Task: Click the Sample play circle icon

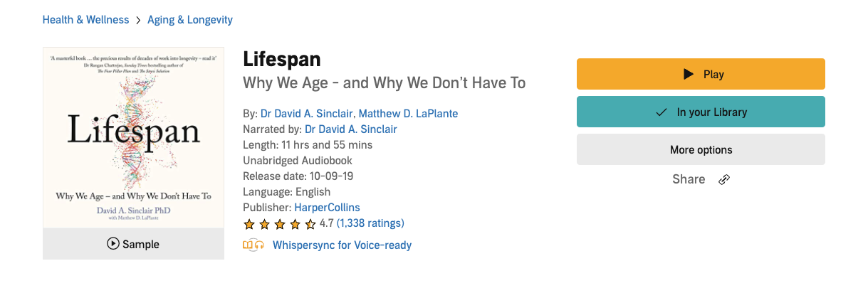Action: coord(113,244)
